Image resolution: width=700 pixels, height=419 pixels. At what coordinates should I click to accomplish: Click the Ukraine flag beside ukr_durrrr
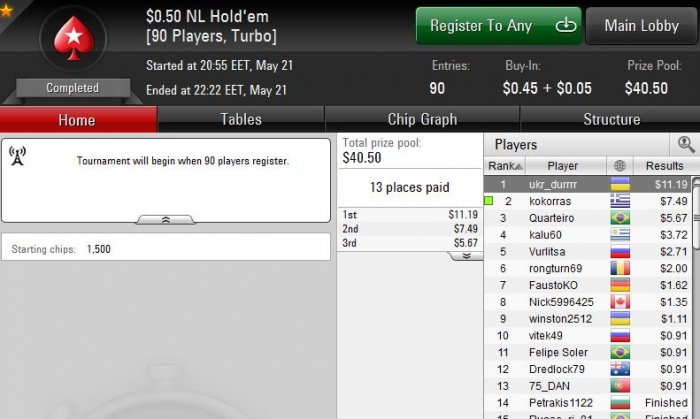620,184
